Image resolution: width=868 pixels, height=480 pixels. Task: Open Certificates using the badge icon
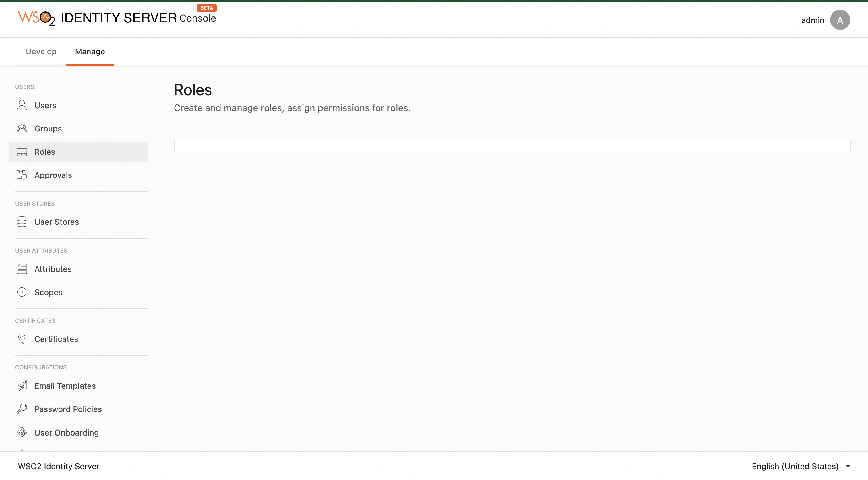pos(22,339)
